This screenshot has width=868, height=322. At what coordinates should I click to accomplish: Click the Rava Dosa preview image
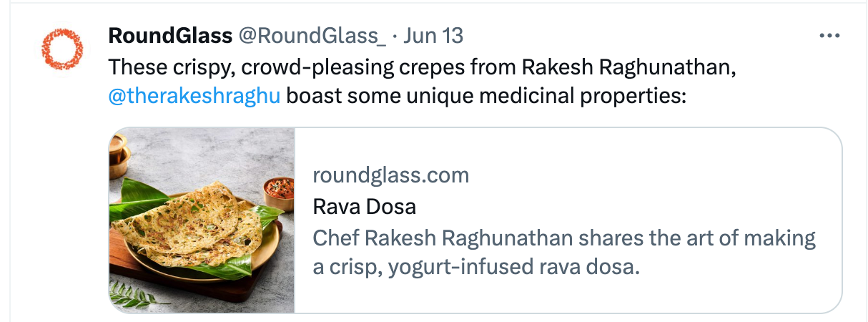(x=202, y=220)
